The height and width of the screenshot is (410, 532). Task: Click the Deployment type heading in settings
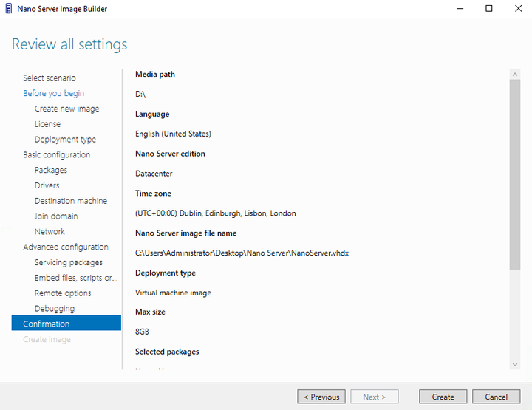coord(166,273)
